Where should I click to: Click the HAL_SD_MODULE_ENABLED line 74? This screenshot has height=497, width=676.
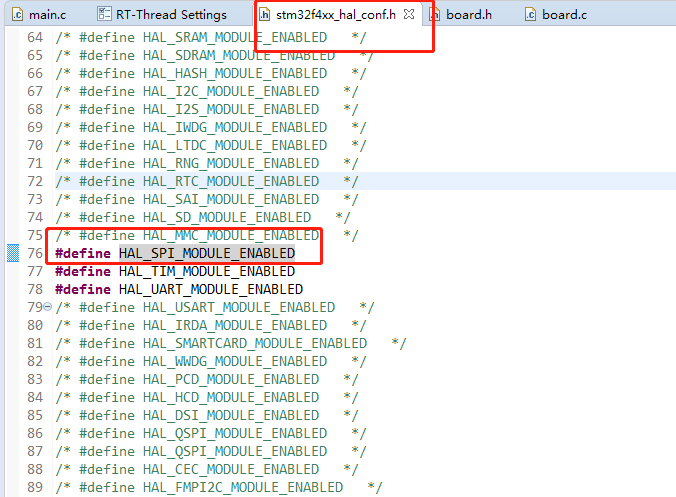pyautogui.click(x=203, y=217)
